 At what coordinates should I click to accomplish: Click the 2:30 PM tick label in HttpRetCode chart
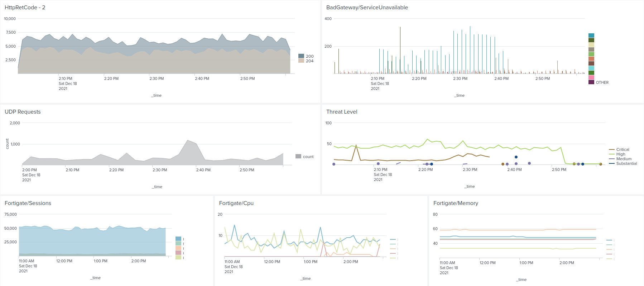[157, 78]
